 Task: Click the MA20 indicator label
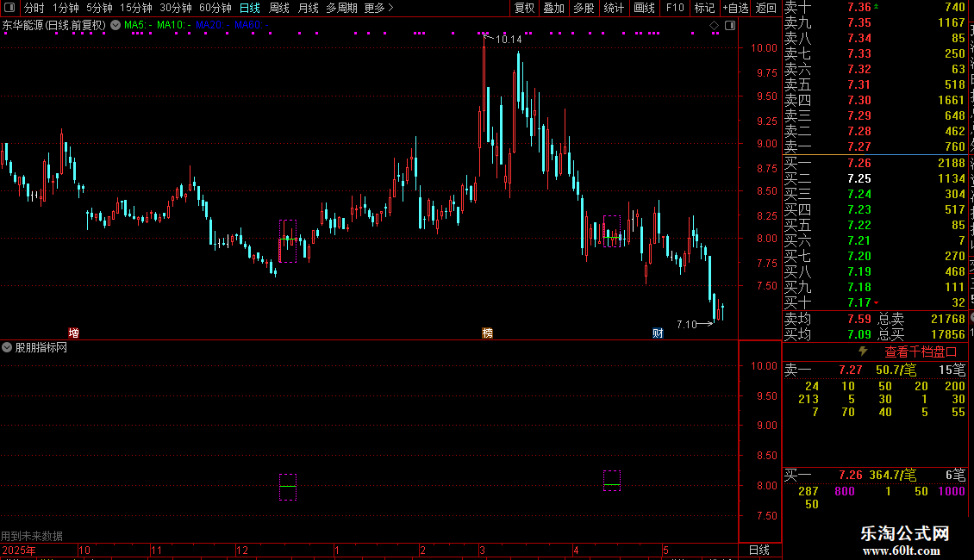(212, 26)
